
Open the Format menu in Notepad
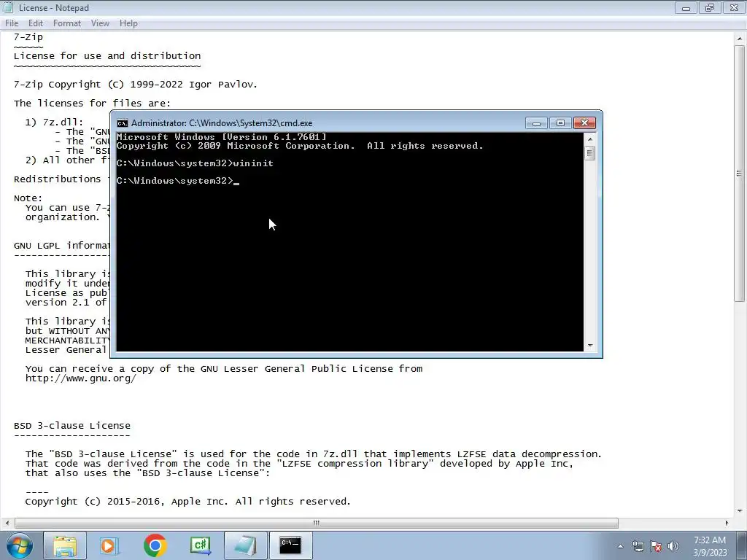66,23
